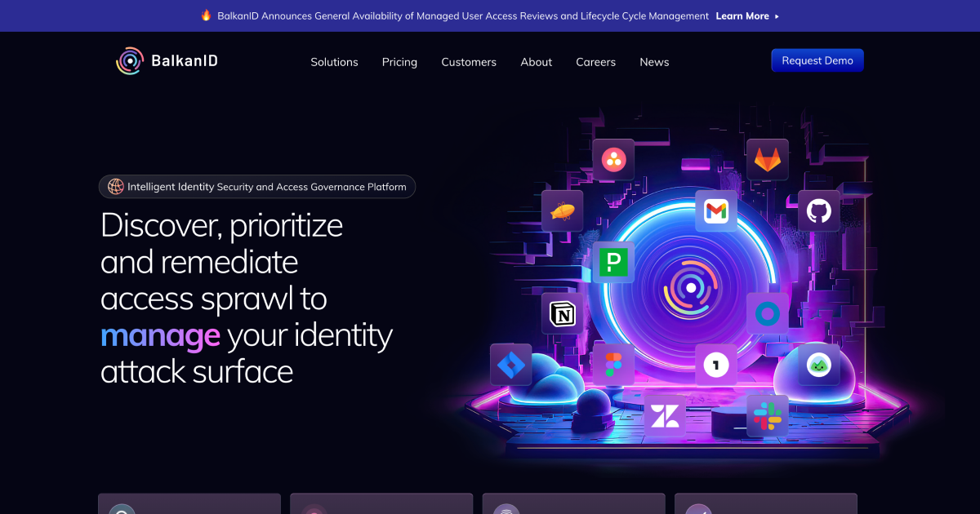Screen dimensions: 980x514
Task: Click the GitLab fox icon
Action: tap(768, 159)
